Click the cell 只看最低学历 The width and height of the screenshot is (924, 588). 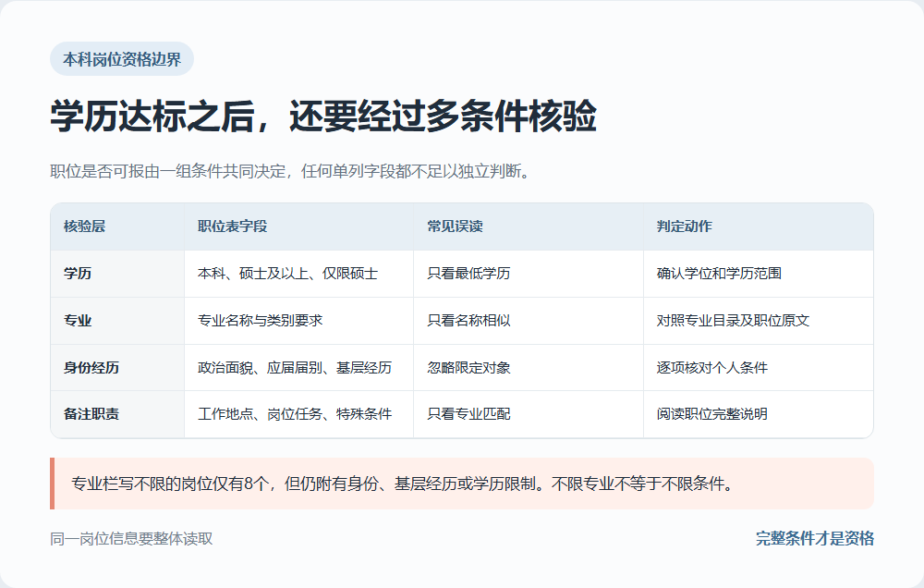coord(529,274)
